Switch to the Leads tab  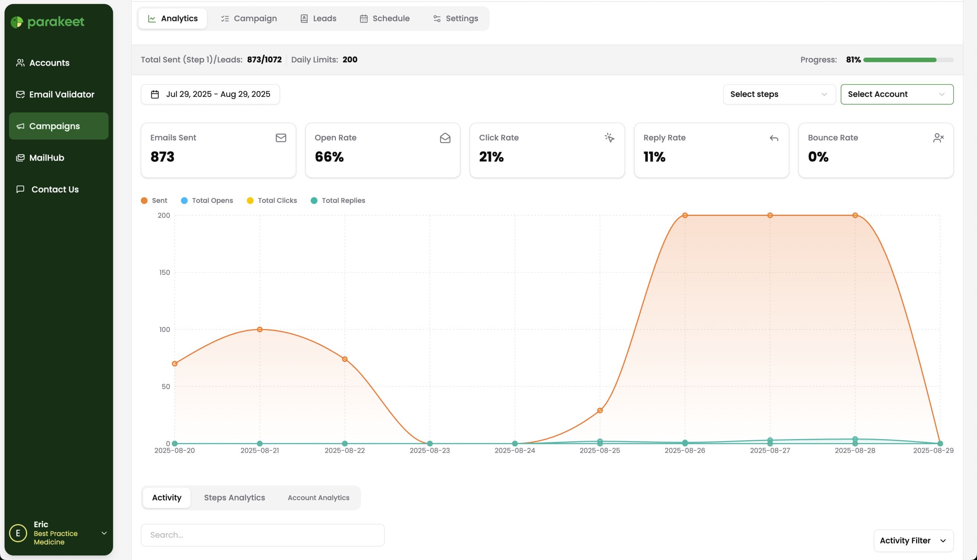tap(318, 18)
